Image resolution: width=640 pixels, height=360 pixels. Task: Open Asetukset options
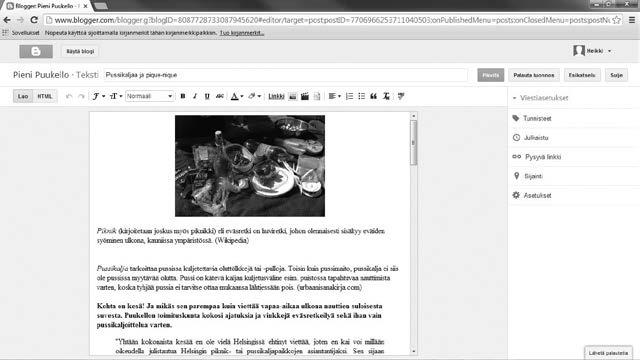click(x=532, y=195)
